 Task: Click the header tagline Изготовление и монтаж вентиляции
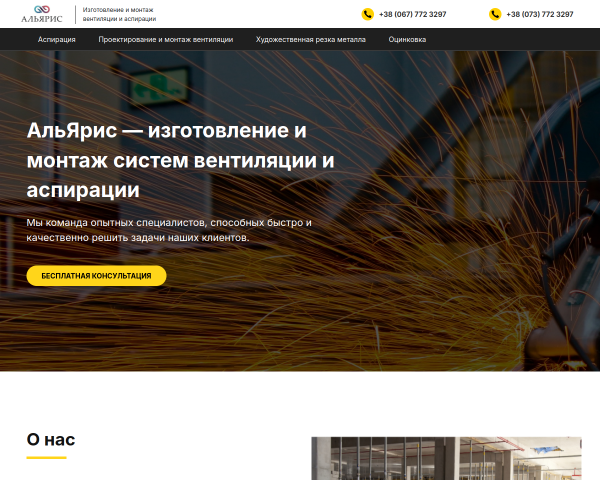click(119, 14)
